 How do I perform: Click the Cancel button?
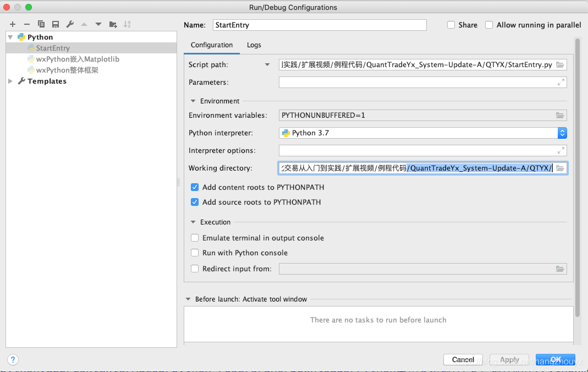[463, 360]
